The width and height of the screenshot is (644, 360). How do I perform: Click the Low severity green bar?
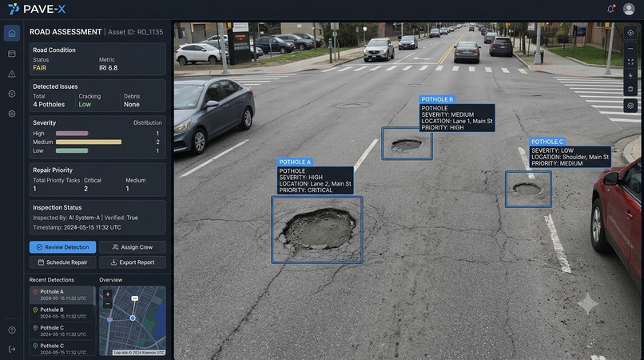[x=72, y=150]
